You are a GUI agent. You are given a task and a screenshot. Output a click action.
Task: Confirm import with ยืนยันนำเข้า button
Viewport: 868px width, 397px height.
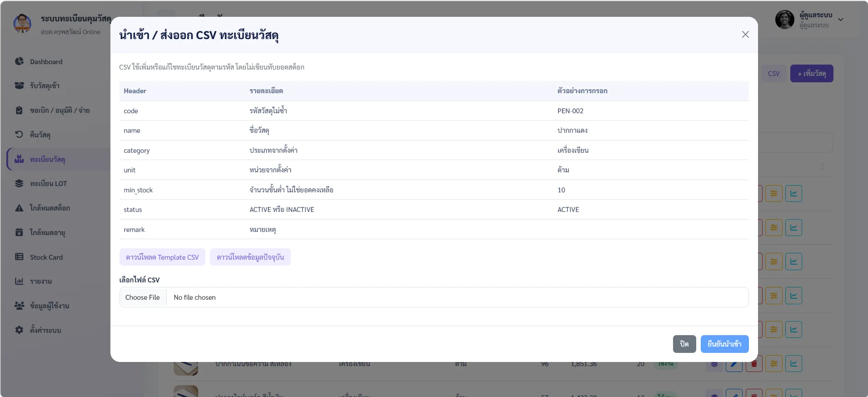[724, 344]
